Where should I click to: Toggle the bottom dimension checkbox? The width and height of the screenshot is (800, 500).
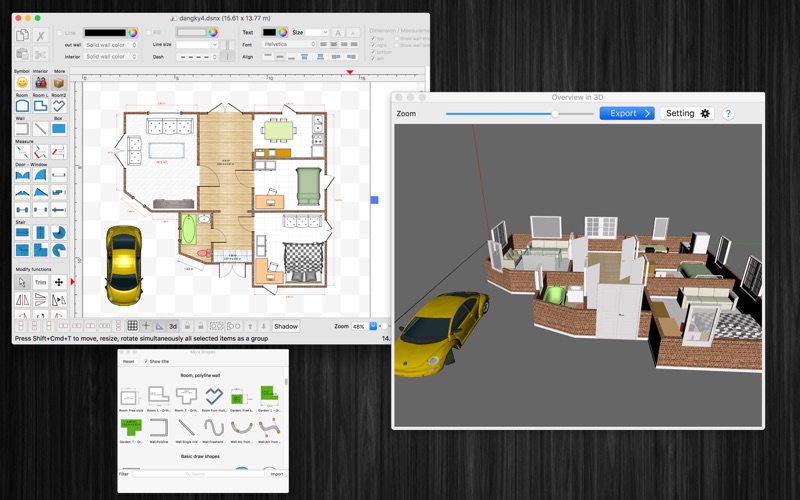[x=373, y=52]
